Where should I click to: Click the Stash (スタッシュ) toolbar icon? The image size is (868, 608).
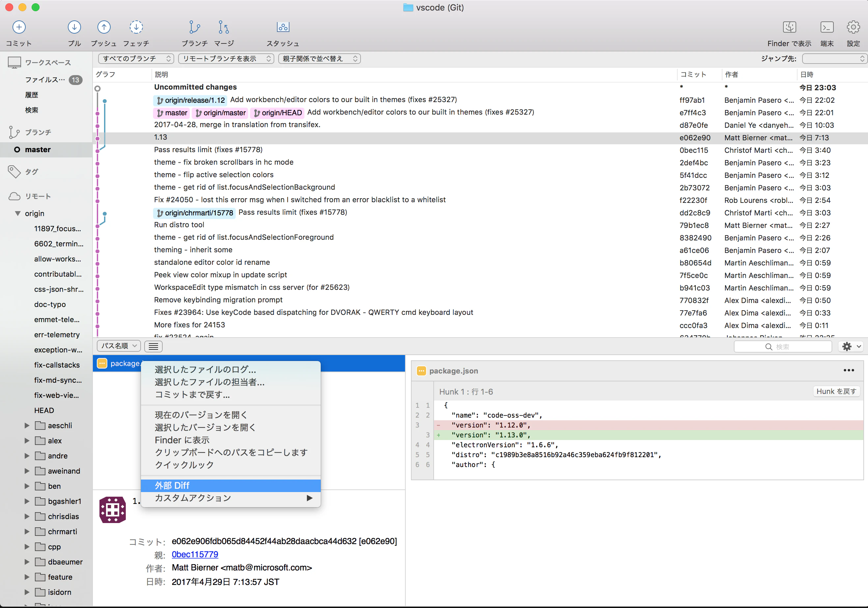283,27
